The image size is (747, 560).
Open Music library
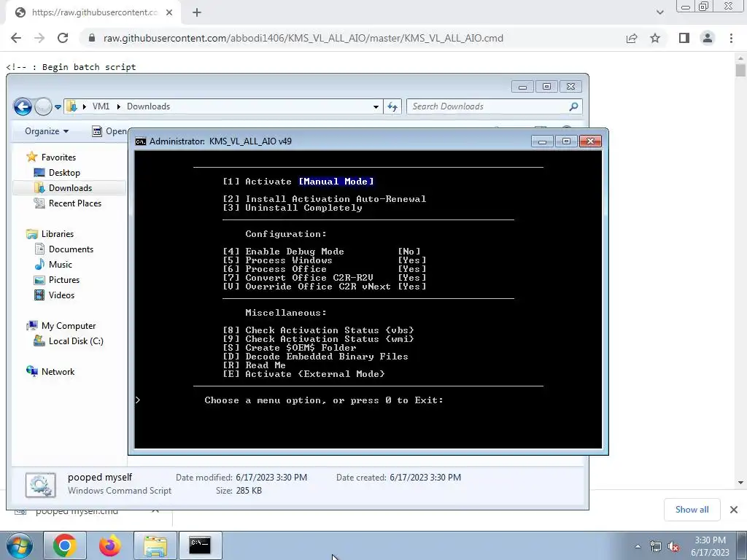pos(60,264)
